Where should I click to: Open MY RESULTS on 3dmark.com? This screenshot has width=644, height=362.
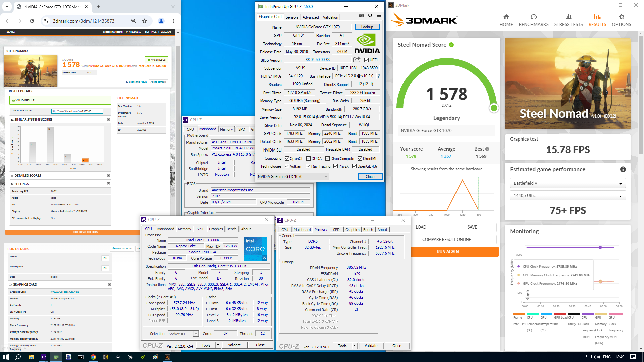133,32
